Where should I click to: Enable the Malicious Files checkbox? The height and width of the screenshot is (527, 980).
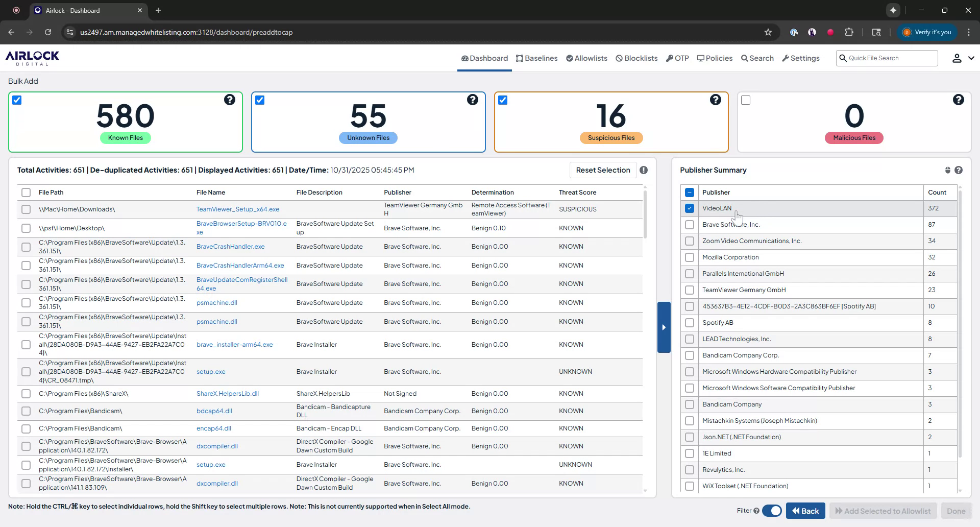746,100
